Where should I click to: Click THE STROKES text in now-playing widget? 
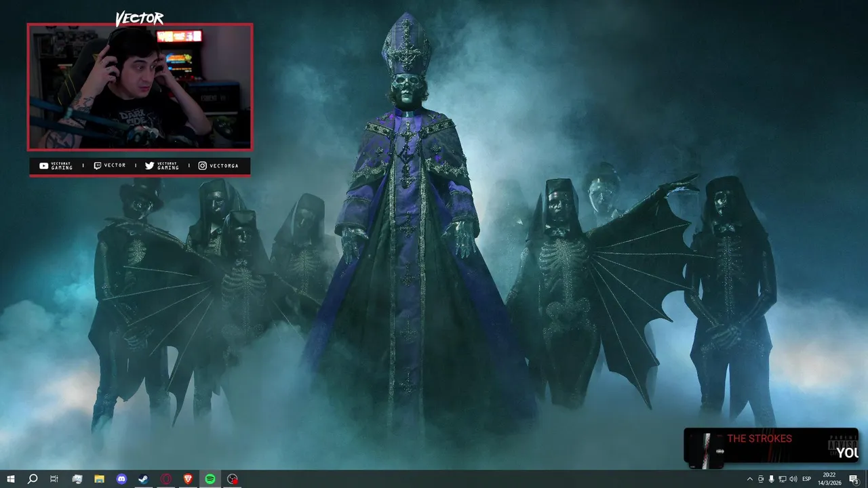(x=759, y=439)
